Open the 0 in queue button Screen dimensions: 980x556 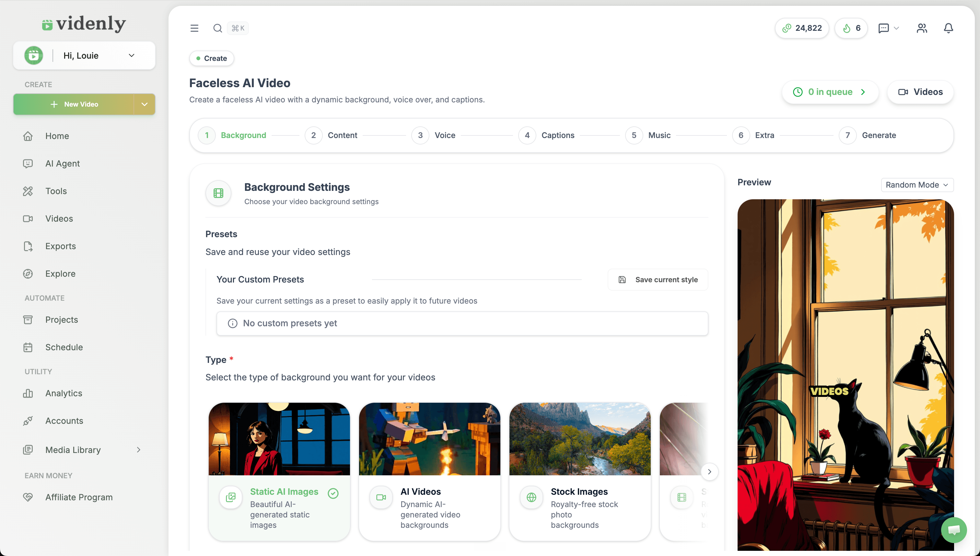click(830, 92)
